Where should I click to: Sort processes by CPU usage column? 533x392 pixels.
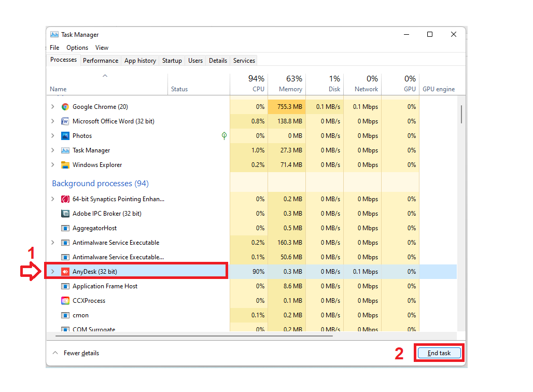(x=249, y=85)
